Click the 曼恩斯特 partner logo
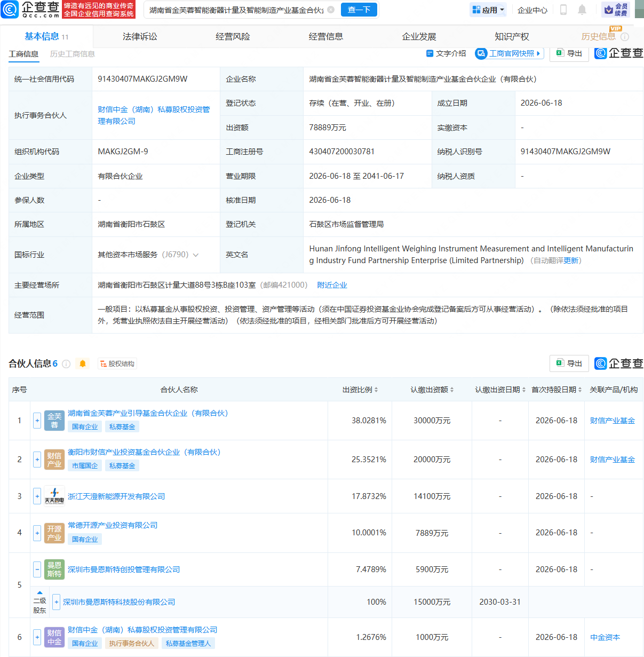 tap(54, 569)
